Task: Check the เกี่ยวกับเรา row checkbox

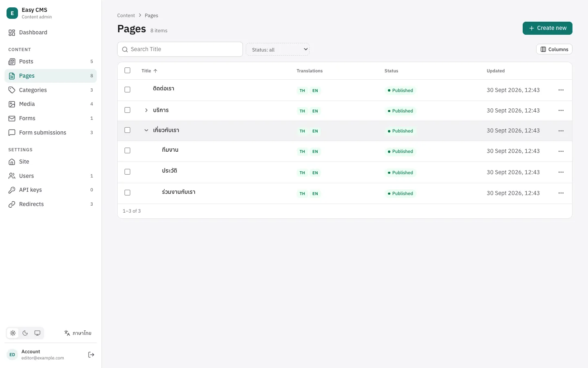Action: [x=127, y=130]
